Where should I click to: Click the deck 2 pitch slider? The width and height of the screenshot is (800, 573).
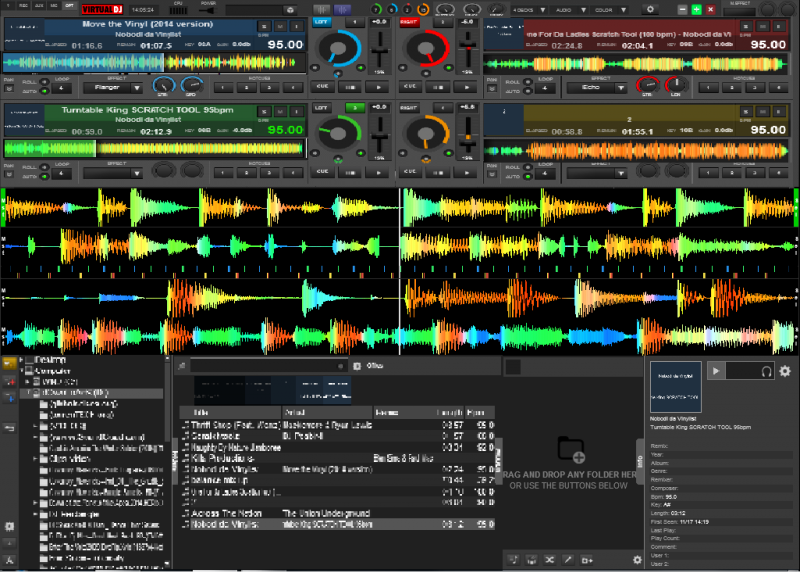[468, 50]
